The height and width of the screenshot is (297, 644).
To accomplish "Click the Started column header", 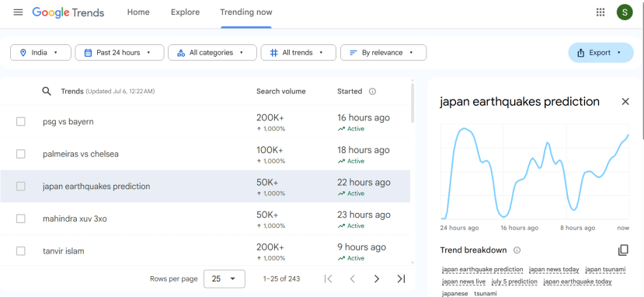I will pyautogui.click(x=350, y=91).
